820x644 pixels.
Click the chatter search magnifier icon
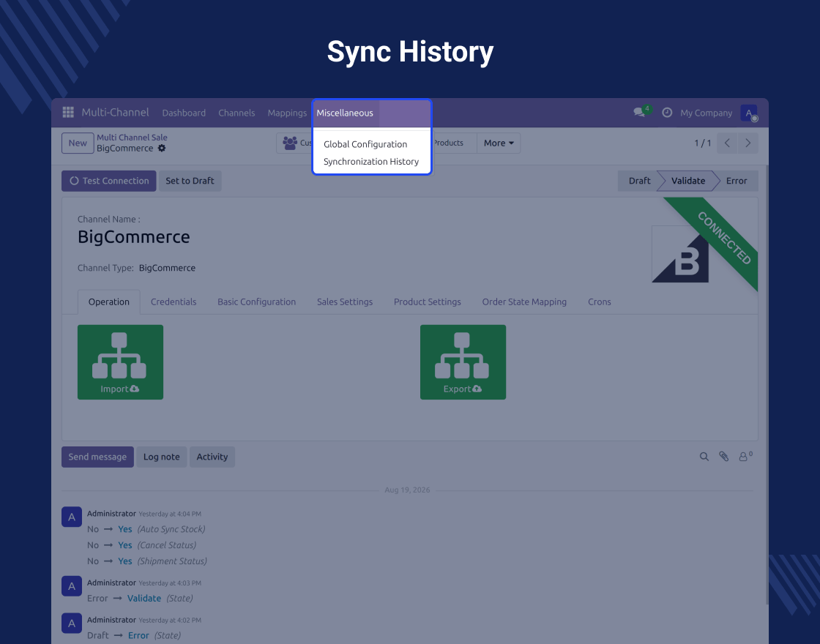(704, 457)
